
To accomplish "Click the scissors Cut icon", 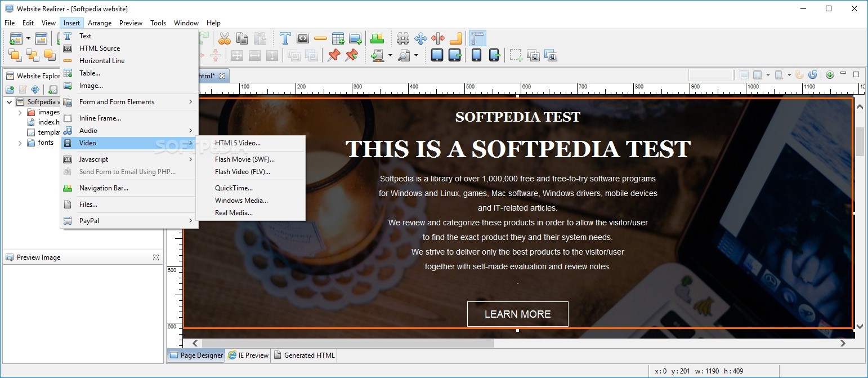I will tap(224, 38).
